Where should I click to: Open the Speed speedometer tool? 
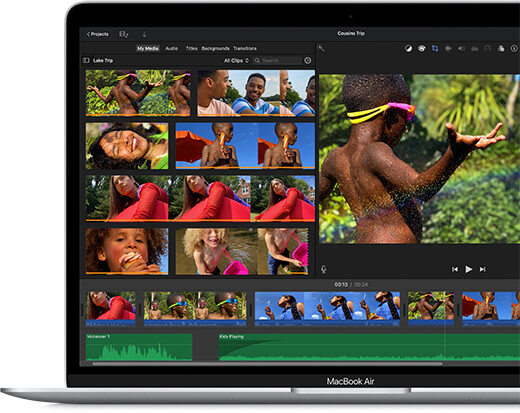pos(488,49)
